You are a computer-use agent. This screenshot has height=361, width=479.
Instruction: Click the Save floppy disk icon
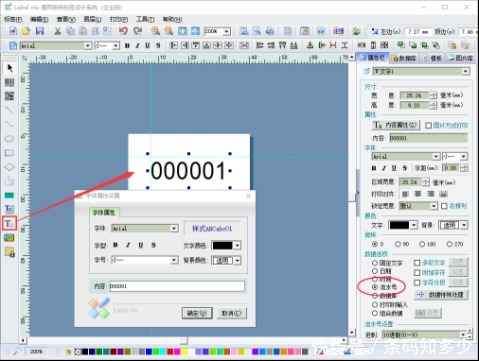click(x=40, y=31)
